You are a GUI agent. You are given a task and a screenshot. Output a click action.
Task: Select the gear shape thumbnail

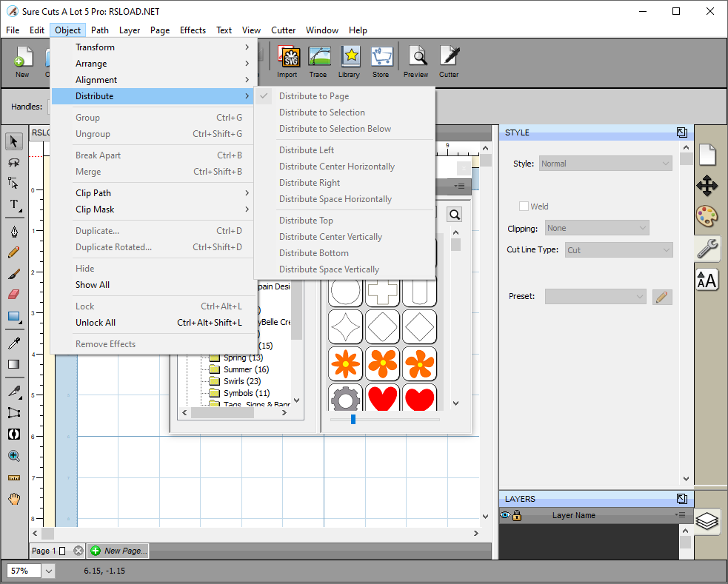[x=345, y=398]
